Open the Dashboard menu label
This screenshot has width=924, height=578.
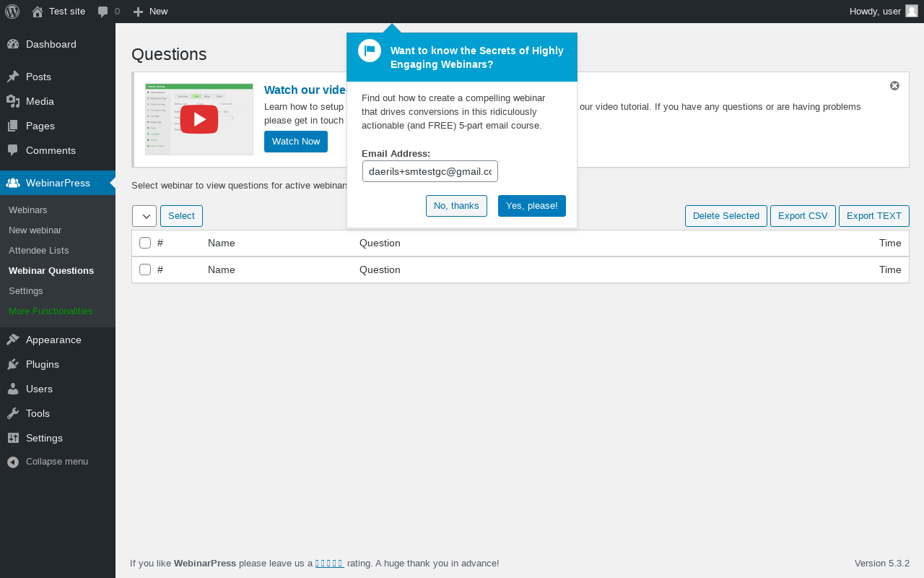[x=51, y=44]
